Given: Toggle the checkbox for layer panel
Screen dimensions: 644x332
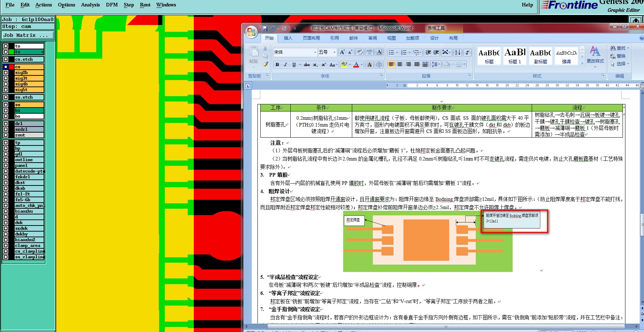Looking at the screenshot, I should (6, 165).
